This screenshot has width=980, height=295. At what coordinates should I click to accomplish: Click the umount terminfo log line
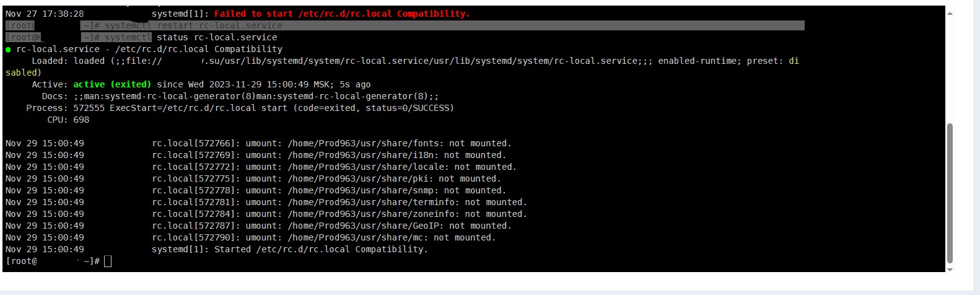pos(339,202)
